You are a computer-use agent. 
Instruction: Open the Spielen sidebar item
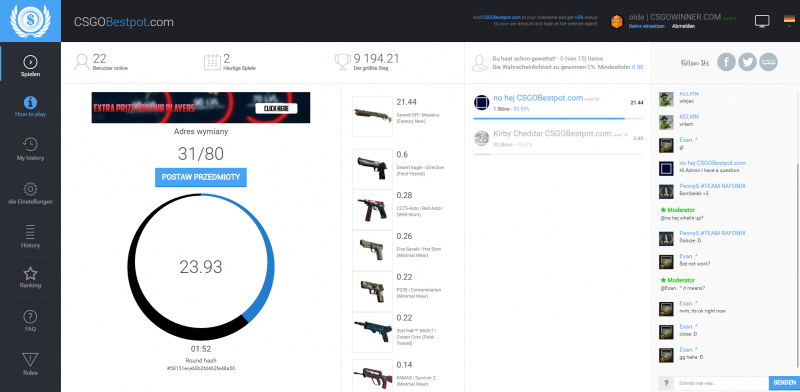click(30, 67)
